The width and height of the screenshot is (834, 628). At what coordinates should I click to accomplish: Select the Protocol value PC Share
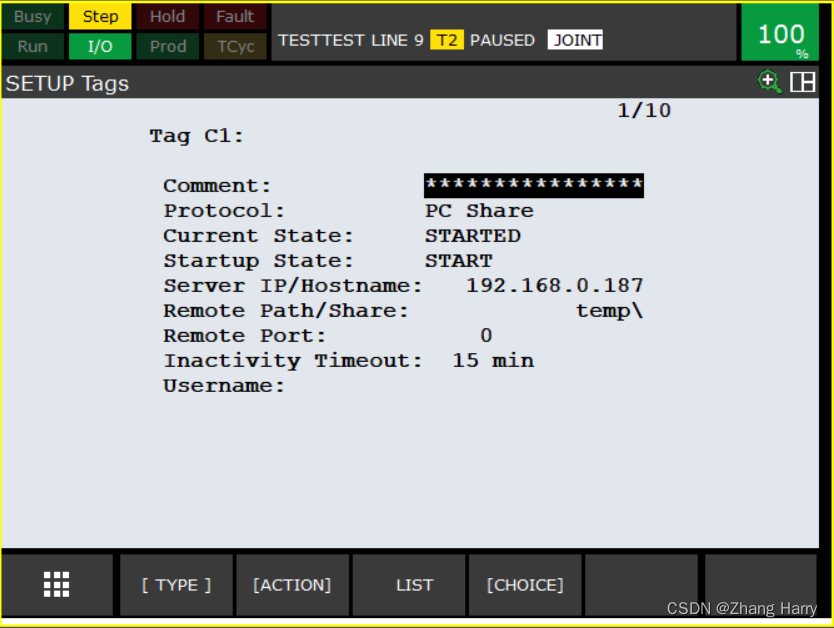(x=479, y=211)
